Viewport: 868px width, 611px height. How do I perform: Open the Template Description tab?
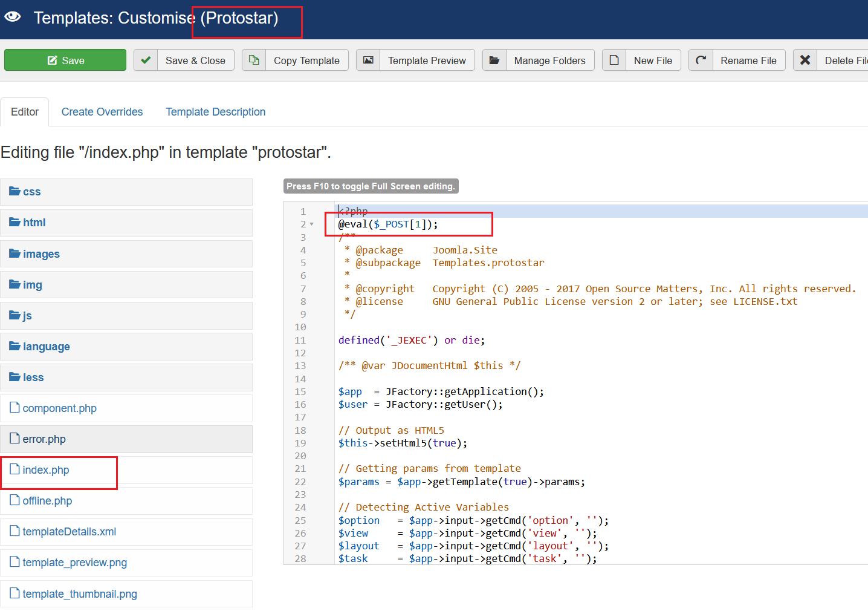(x=215, y=112)
